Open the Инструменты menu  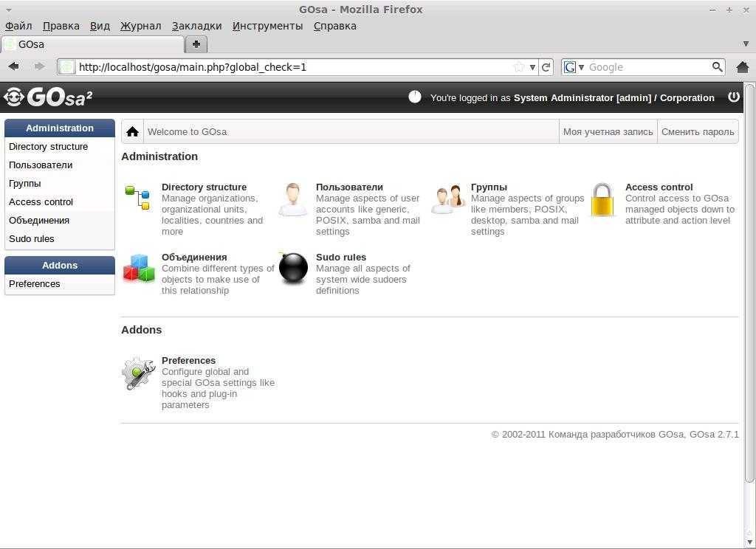[x=267, y=26]
